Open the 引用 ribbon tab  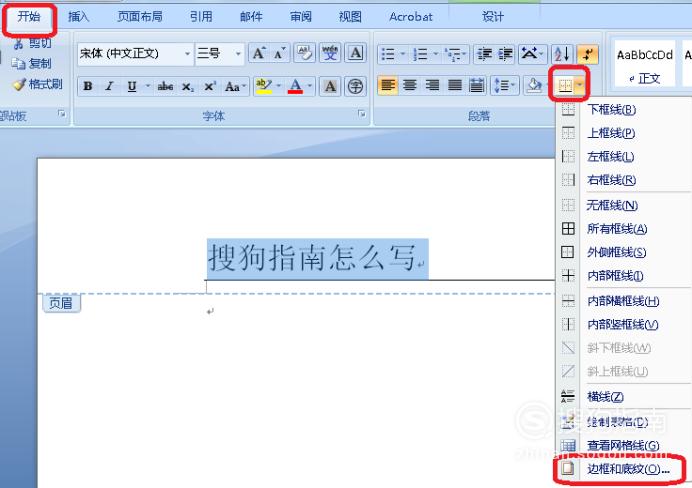coord(201,17)
